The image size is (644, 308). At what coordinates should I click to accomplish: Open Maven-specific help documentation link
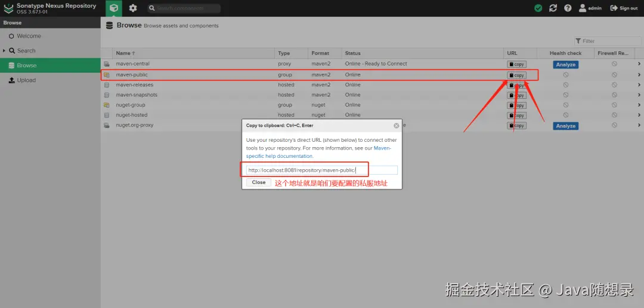[x=318, y=152]
